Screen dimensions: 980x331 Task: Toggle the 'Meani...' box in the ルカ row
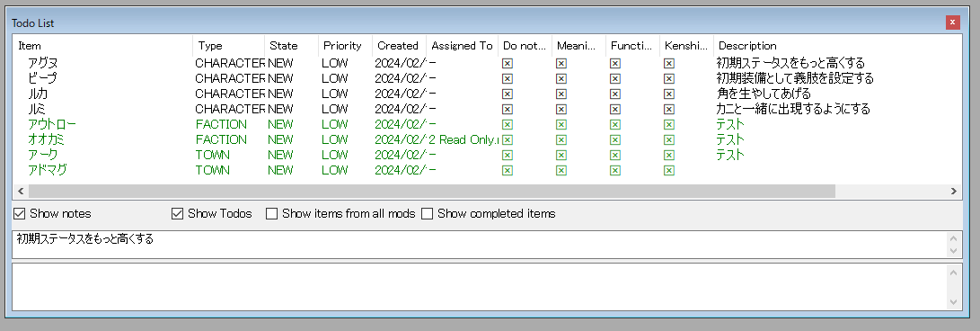(x=561, y=94)
